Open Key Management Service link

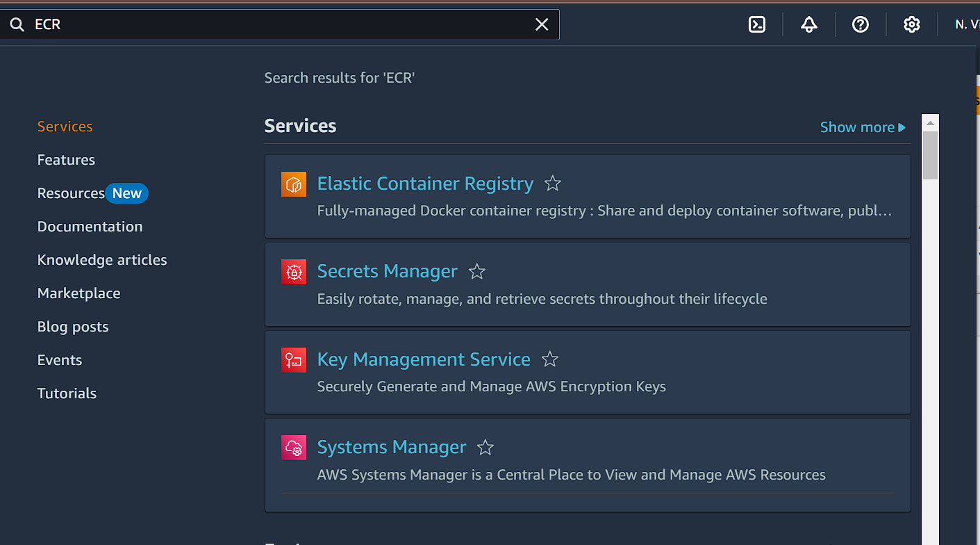(424, 359)
